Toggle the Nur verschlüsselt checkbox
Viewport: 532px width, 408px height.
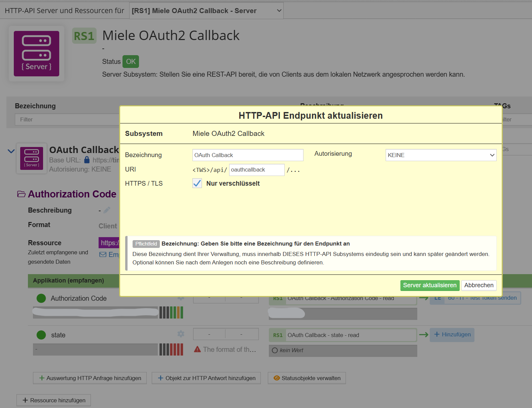pyautogui.click(x=197, y=183)
